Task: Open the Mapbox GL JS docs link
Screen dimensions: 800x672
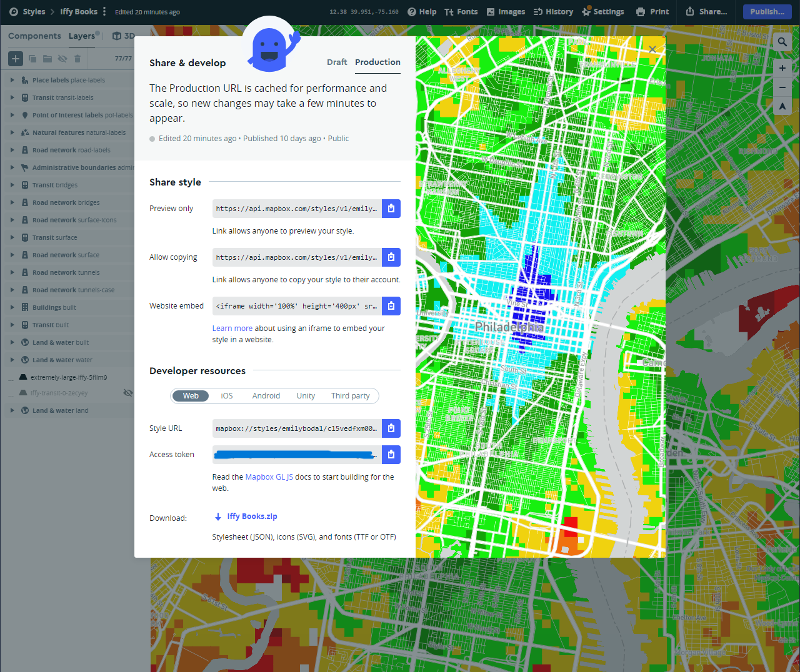Action: tap(269, 477)
